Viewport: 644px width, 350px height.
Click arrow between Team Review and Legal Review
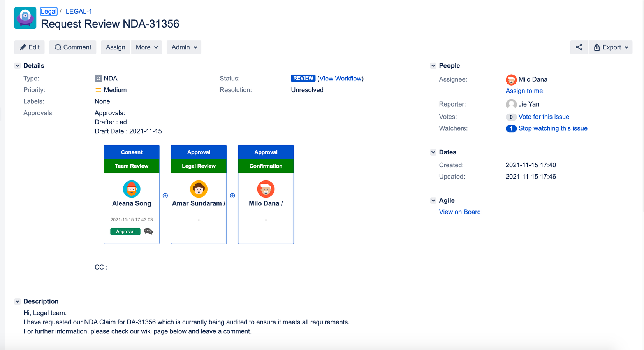tap(165, 196)
